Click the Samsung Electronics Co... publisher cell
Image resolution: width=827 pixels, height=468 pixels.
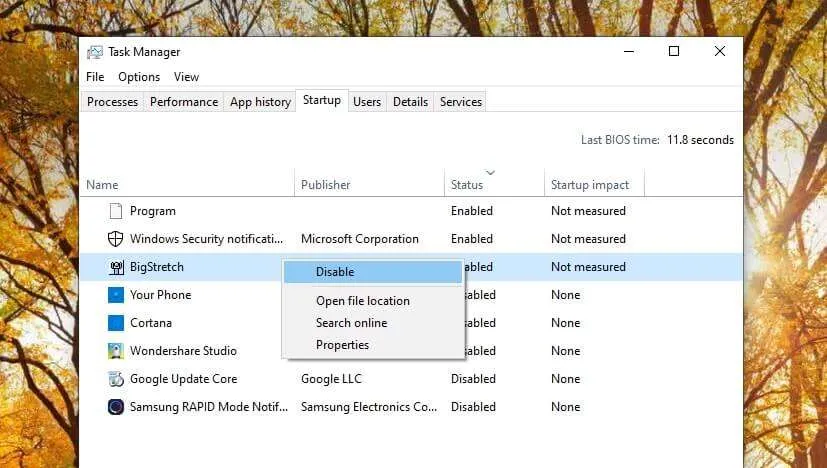369,407
